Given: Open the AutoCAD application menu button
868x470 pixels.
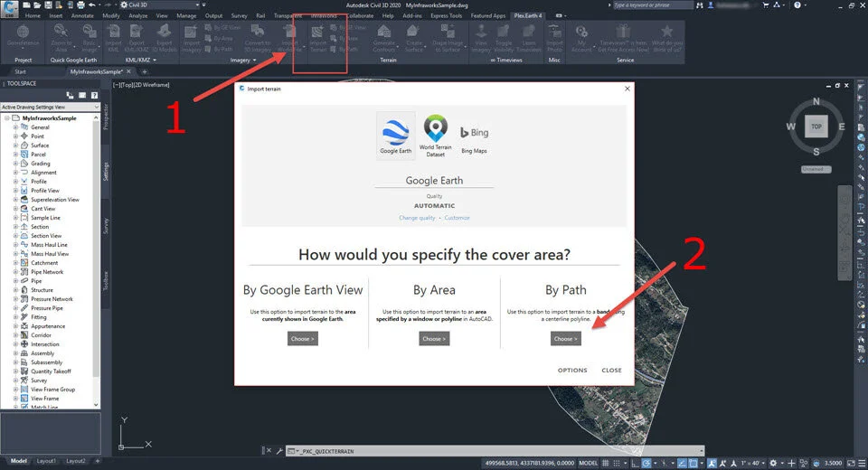Looking at the screenshot, I should pyautogui.click(x=10, y=8).
